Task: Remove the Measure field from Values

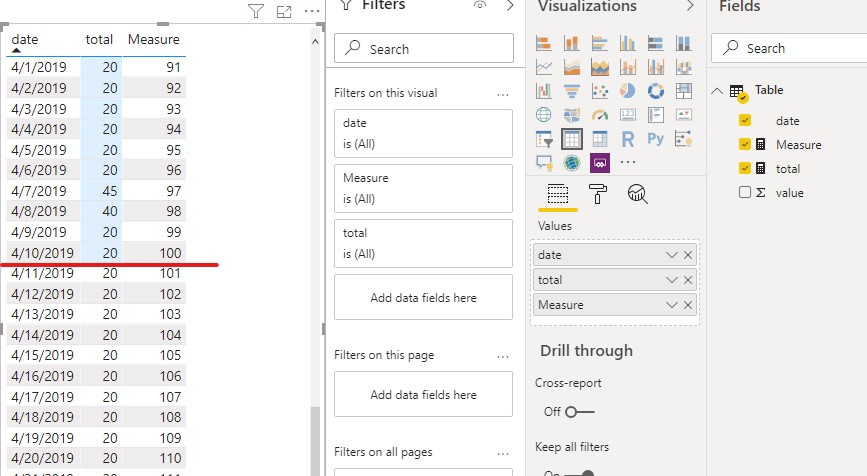Action: [688, 305]
